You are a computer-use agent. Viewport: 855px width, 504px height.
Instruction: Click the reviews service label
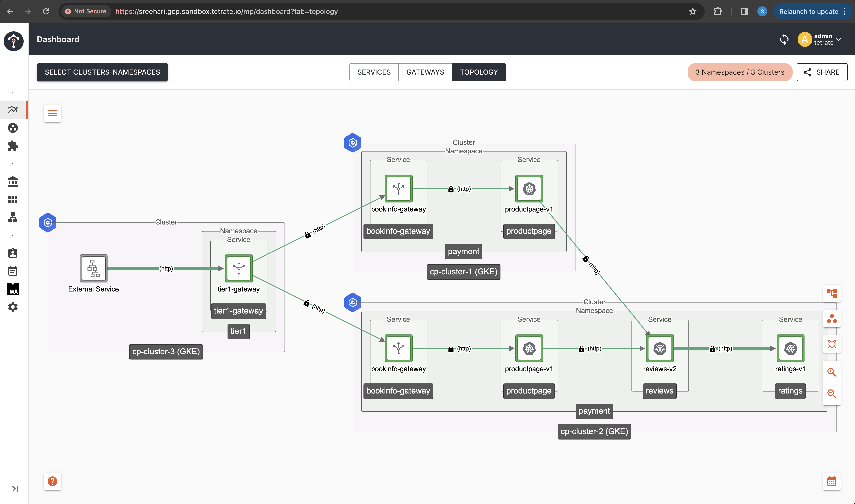[659, 391]
